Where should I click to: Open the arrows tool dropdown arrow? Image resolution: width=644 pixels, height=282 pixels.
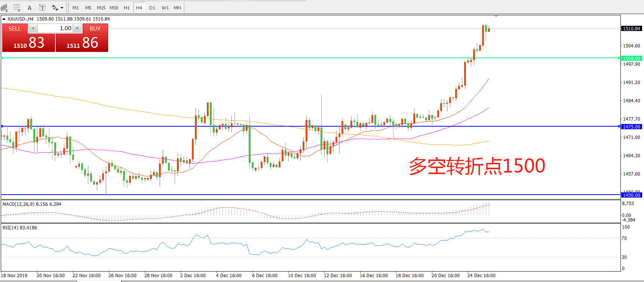62,7
